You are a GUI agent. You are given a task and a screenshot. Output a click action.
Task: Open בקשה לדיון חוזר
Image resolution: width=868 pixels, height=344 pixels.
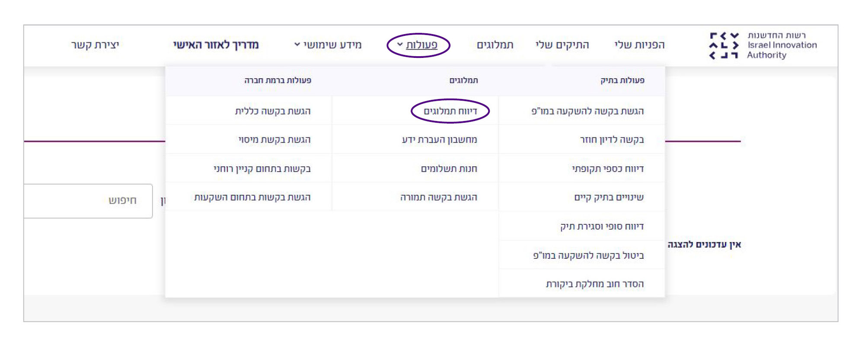(612, 140)
